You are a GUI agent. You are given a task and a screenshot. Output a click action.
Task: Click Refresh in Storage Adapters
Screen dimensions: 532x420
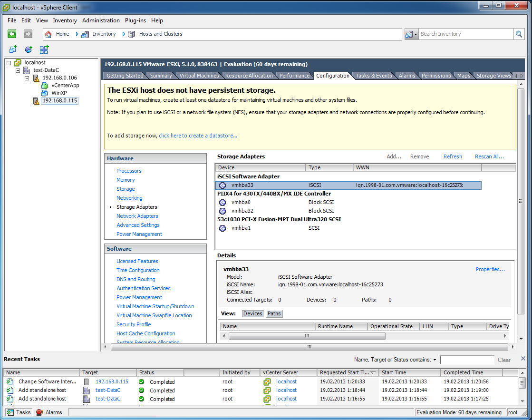point(453,156)
